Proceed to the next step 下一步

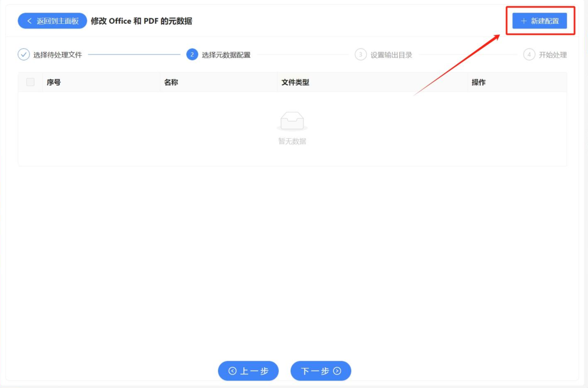(321, 371)
